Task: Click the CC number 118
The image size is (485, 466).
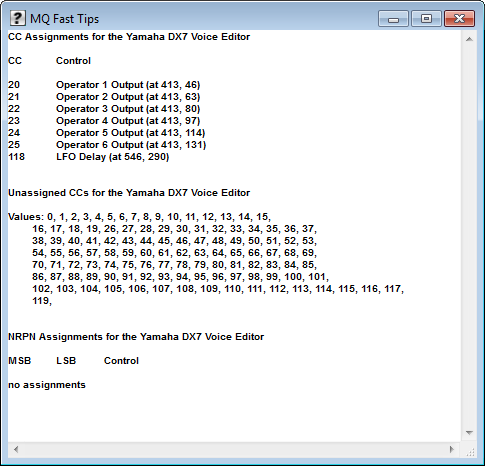Action: 16,157
